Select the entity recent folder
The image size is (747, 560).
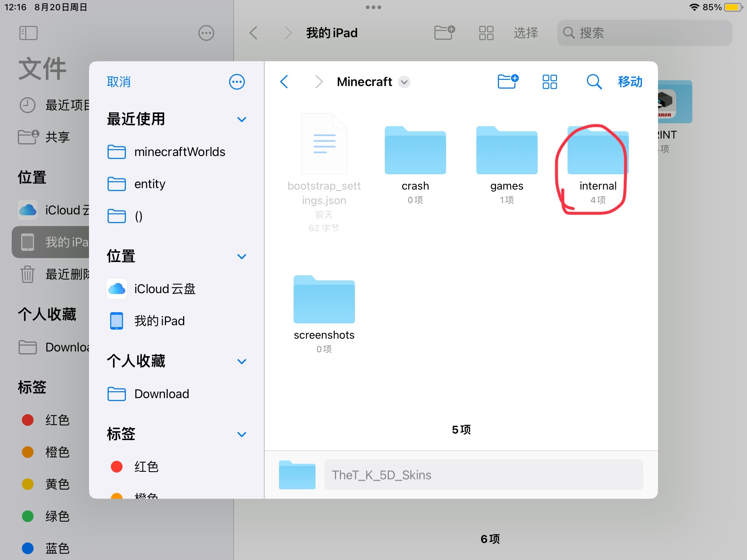pos(177,184)
